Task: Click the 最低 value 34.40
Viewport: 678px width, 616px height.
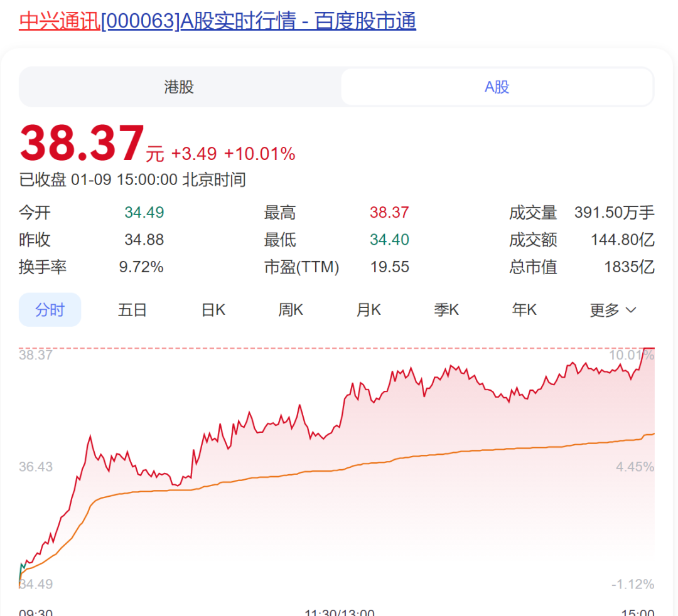Action: pos(389,240)
